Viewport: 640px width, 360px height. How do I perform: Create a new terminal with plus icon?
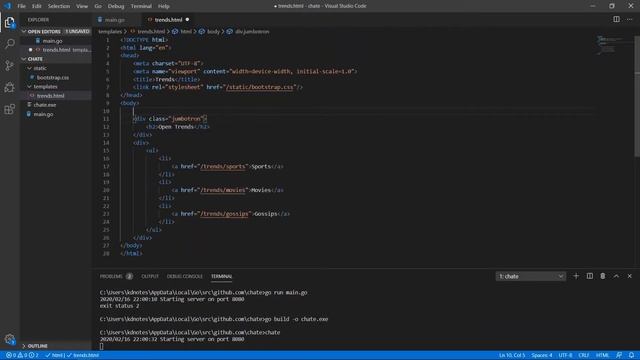[576, 276]
